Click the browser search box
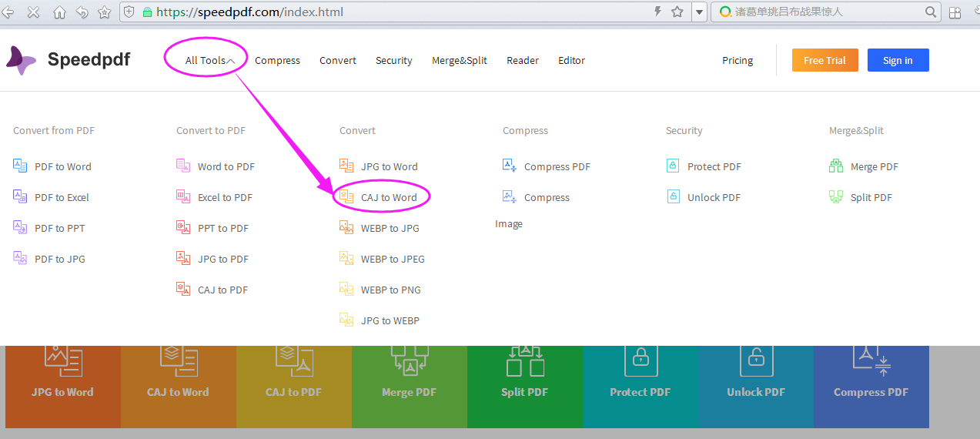Image resolution: width=980 pixels, height=439 pixels. [x=828, y=12]
